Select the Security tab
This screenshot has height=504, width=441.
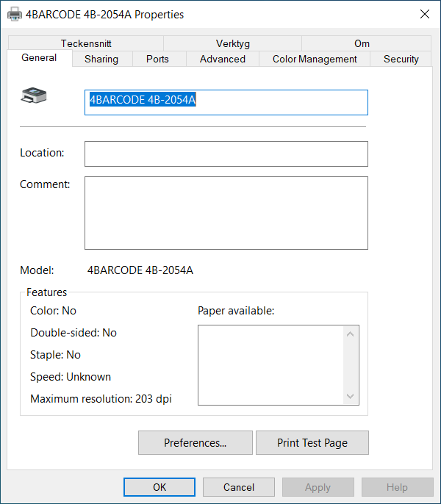pyautogui.click(x=401, y=59)
